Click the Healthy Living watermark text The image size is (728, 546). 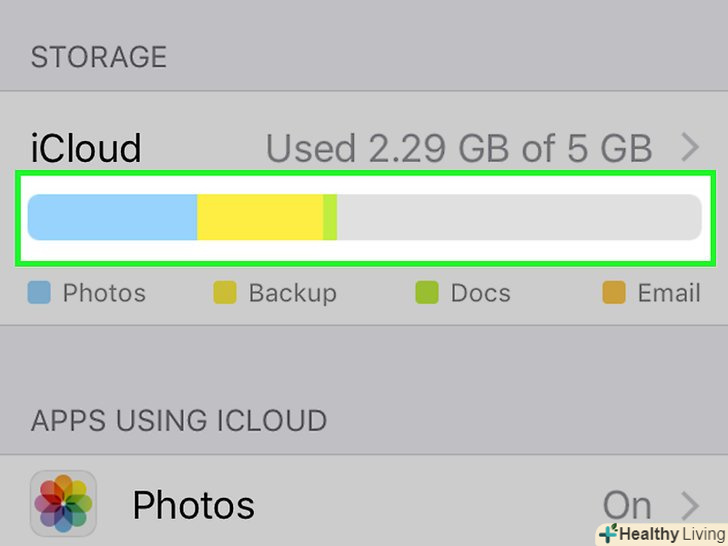click(670, 534)
